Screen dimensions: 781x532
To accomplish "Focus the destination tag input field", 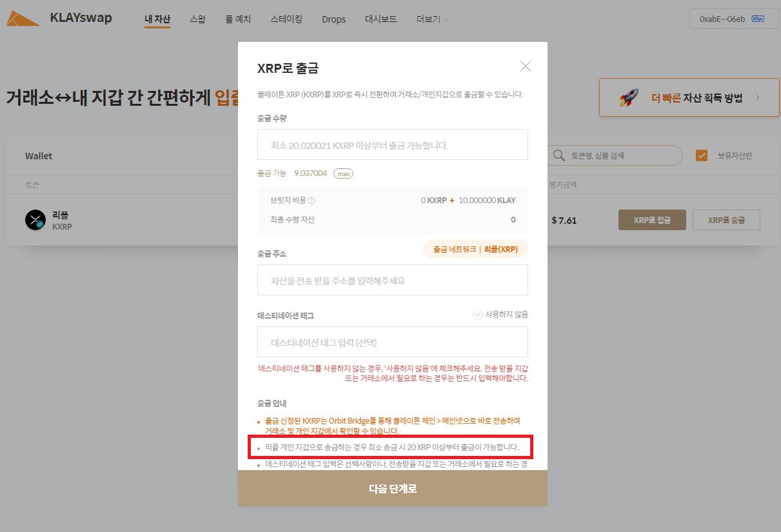I will [393, 342].
